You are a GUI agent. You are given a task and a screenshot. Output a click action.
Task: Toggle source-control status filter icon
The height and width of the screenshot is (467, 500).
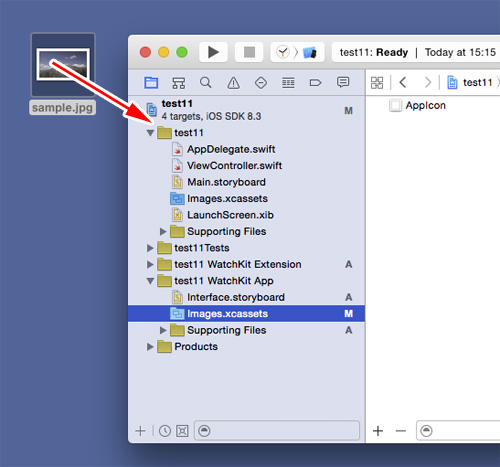182,431
